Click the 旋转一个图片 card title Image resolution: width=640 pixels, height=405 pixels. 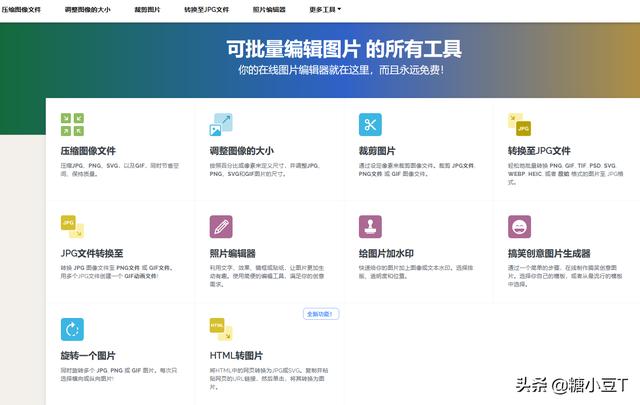tap(88, 356)
